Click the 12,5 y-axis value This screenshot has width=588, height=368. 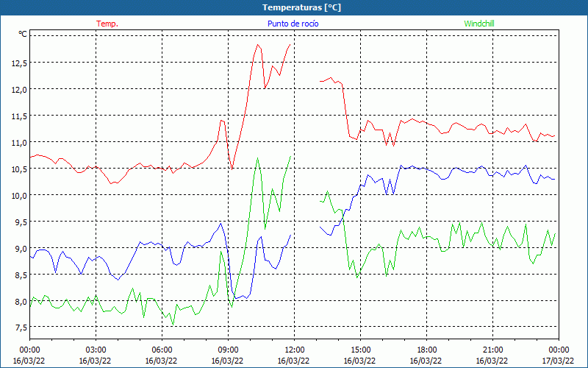pos(20,63)
